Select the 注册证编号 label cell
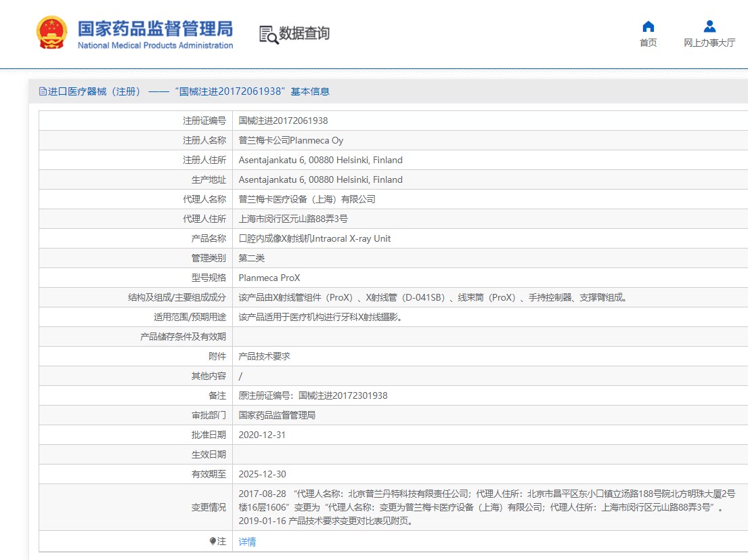 pos(204,121)
